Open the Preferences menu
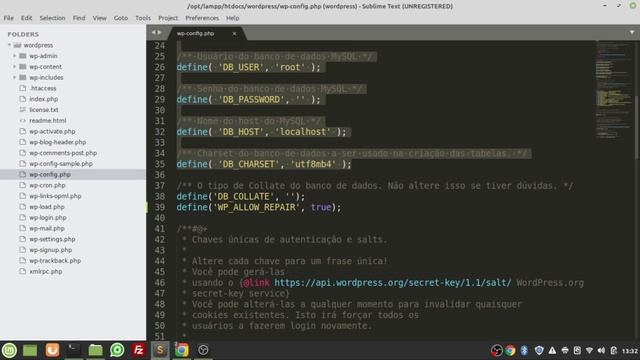The image size is (640, 360). pyautogui.click(x=202, y=18)
